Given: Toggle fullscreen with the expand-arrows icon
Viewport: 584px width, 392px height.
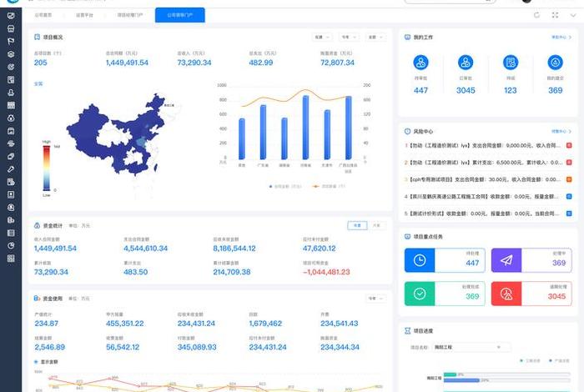Looking at the screenshot, I should pos(555,15).
